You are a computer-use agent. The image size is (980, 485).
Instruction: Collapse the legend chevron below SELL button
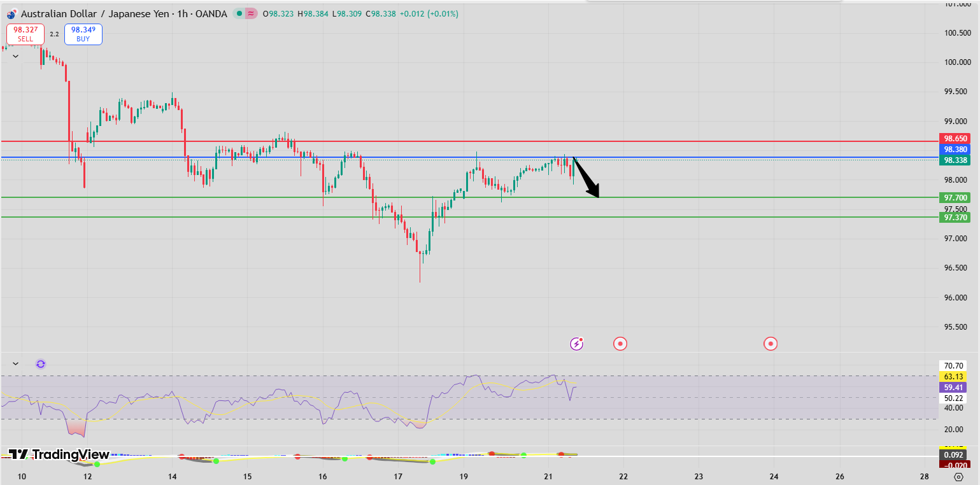coord(16,56)
